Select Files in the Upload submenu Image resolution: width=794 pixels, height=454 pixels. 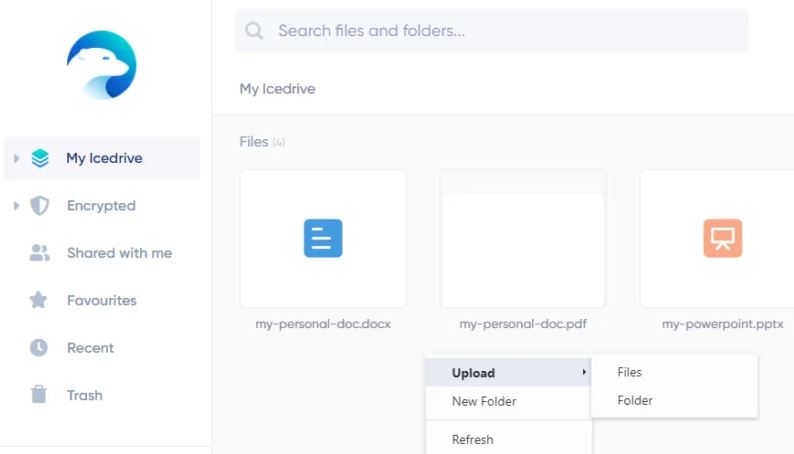[674, 372]
